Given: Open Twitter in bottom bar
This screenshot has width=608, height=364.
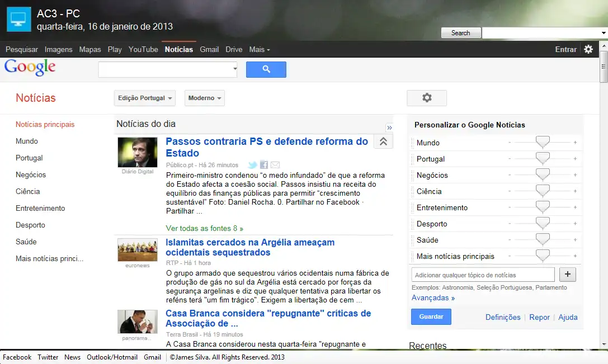Looking at the screenshot, I should point(48,357).
